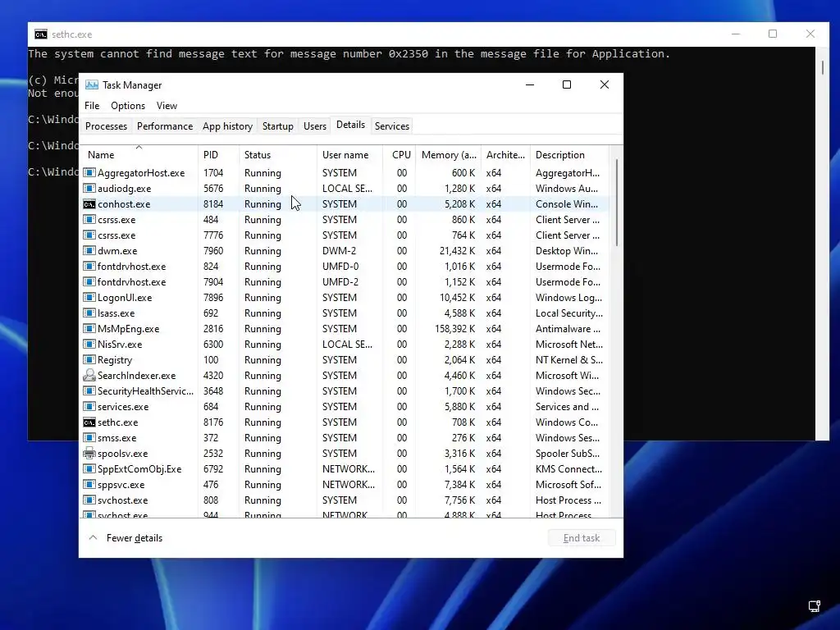The height and width of the screenshot is (630, 840).
Task: Click the sethc.exe console icon in list
Action: click(x=89, y=422)
